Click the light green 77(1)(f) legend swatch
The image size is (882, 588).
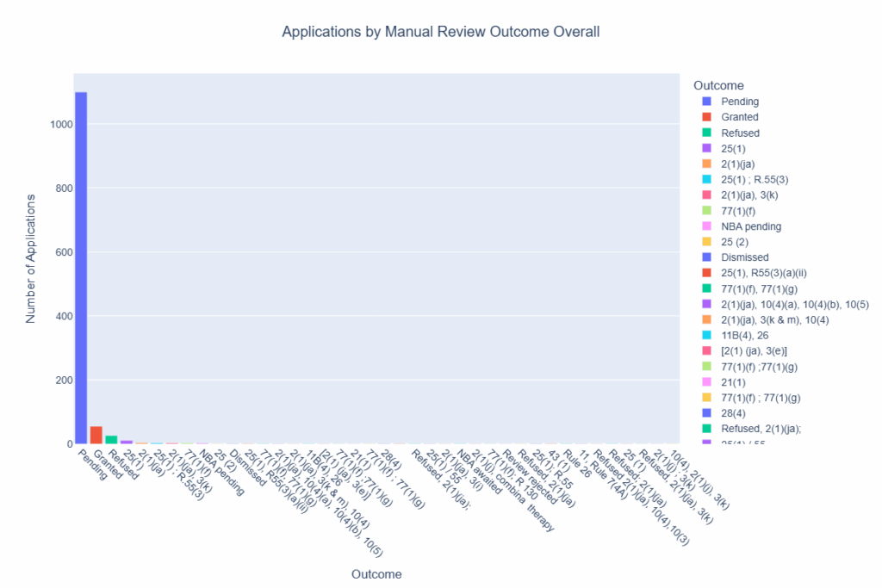pyautogui.click(x=706, y=211)
